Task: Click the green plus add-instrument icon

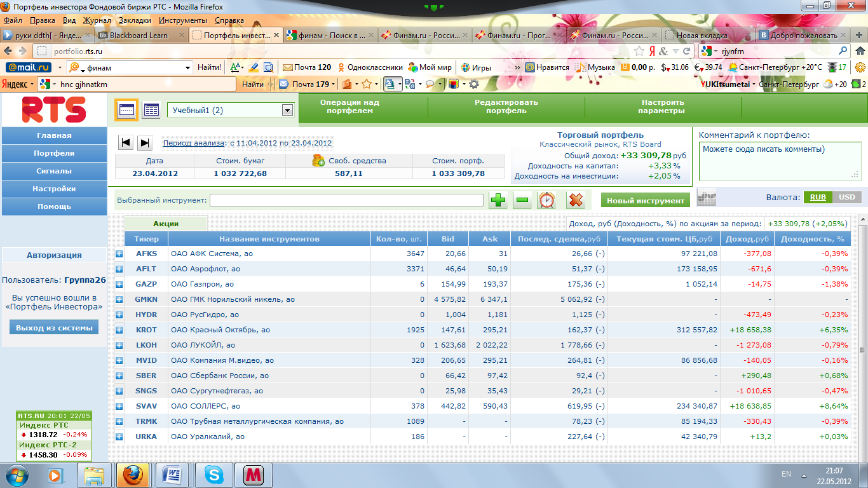Action: (498, 200)
